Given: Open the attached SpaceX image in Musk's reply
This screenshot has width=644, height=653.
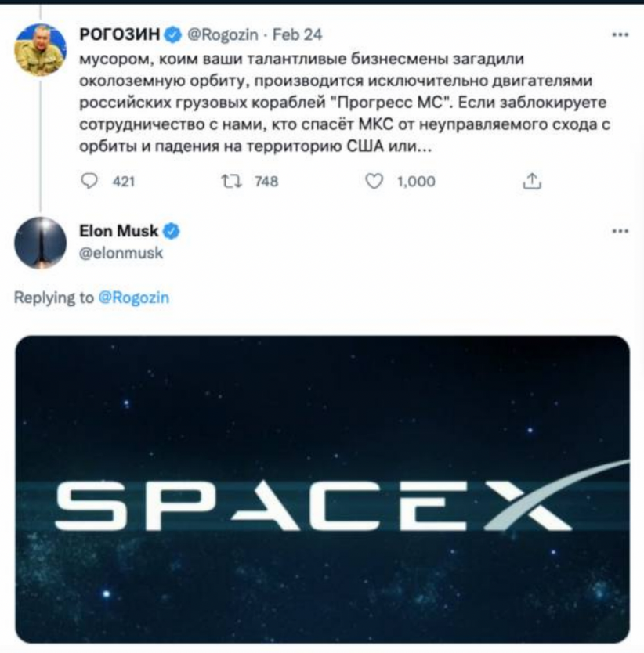Looking at the screenshot, I should pos(322,485).
